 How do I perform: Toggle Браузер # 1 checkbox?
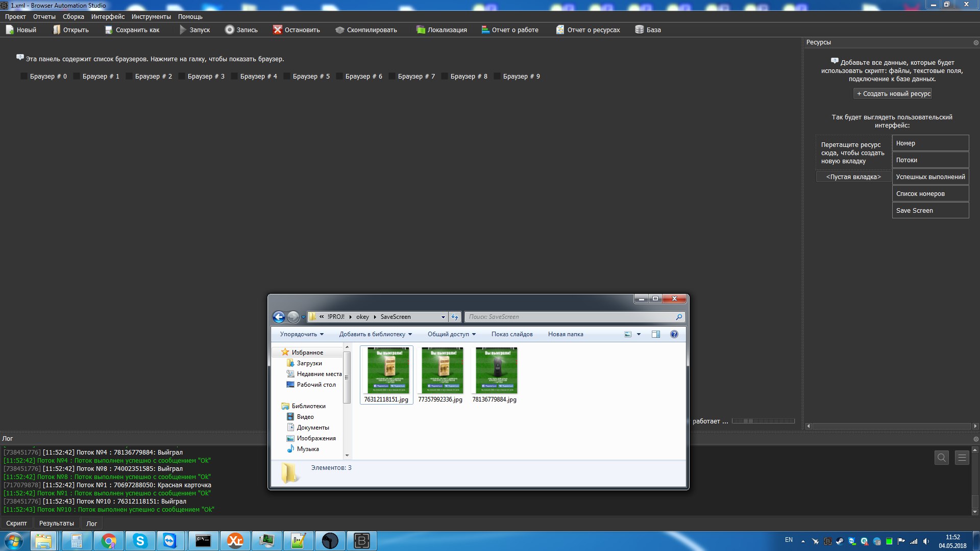click(x=76, y=76)
